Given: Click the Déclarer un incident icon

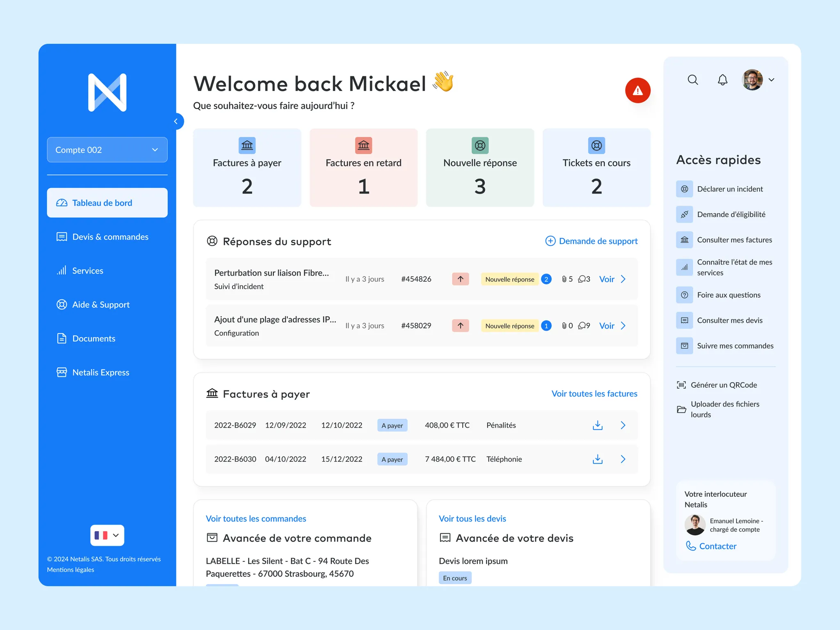Looking at the screenshot, I should pos(685,189).
